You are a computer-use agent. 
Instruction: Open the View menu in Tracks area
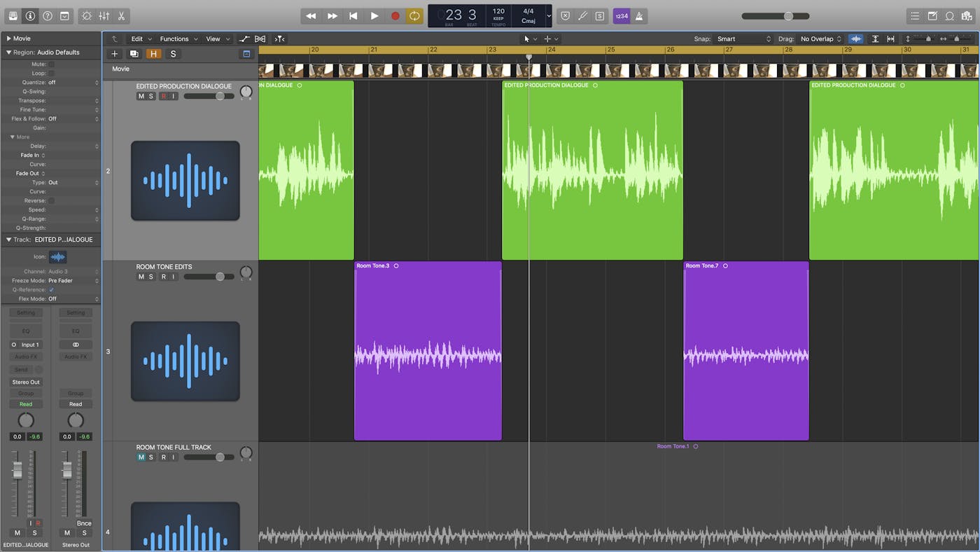[x=216, y=39]
